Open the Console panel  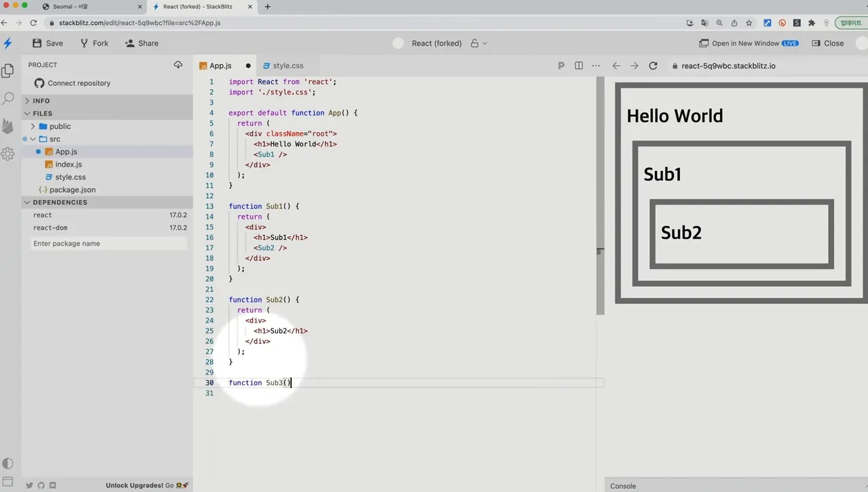point(623,486)
